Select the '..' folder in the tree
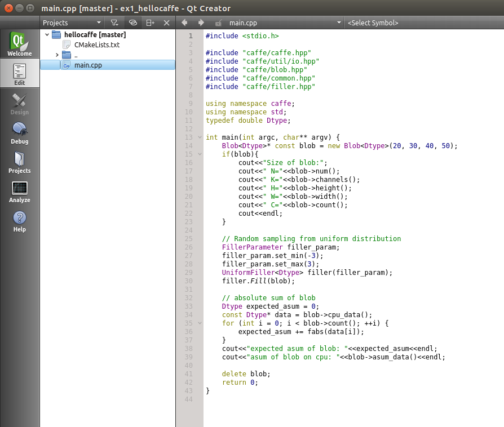This screenshot has height=427, width=504. point(76,55)
